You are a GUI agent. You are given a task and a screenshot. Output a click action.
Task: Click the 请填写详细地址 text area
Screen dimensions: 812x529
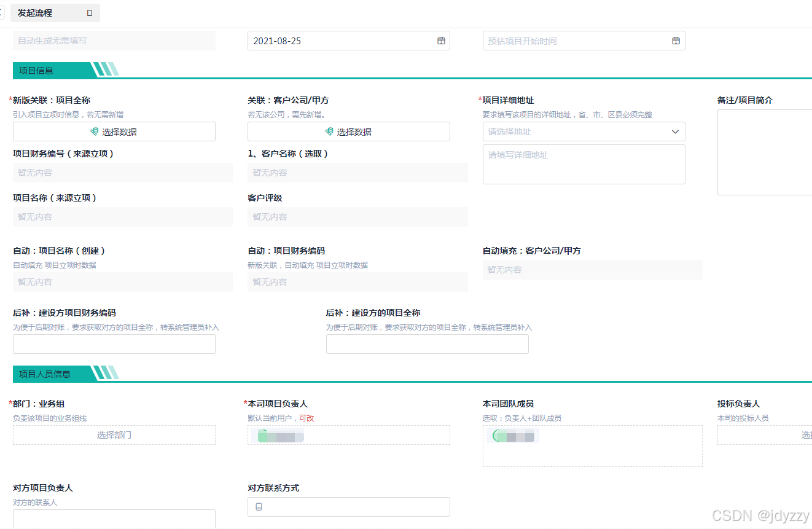(x=584, y=164)
